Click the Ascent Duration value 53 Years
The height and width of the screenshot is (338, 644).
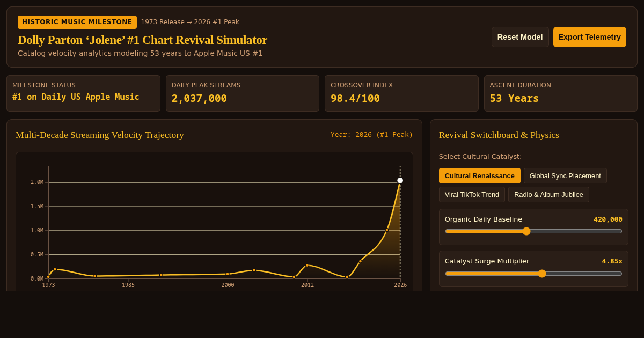point(514,98)
